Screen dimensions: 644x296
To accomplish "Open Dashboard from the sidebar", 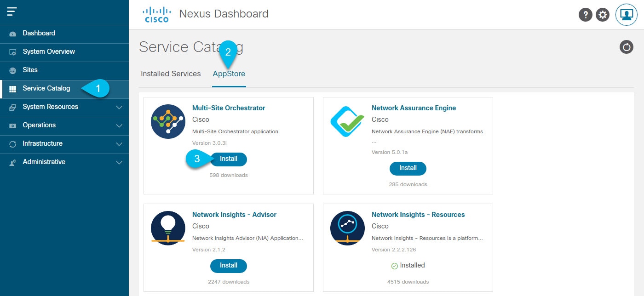I will coord(64,34).
